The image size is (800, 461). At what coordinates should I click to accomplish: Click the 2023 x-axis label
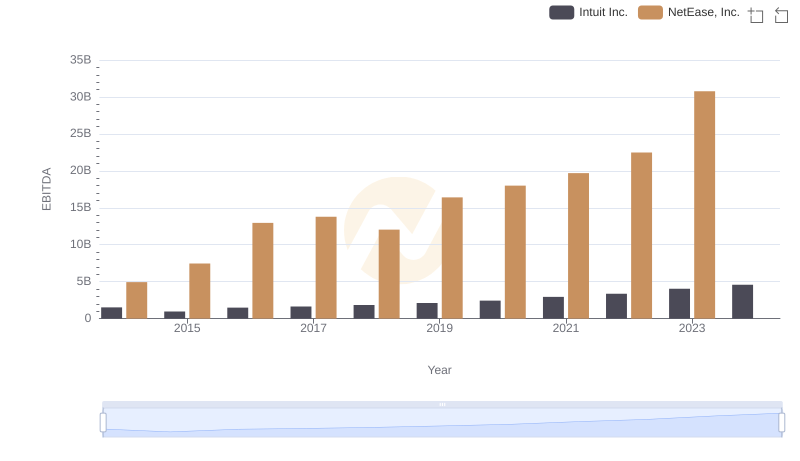[692, 328]
